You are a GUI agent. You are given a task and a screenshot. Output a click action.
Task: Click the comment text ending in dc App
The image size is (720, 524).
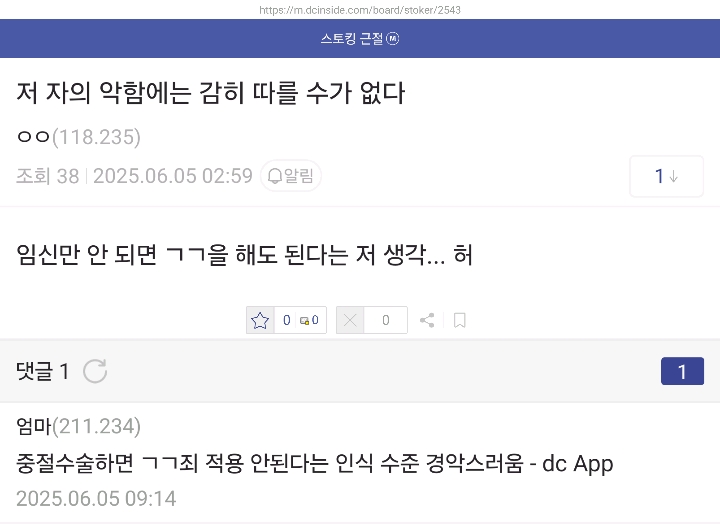point(315,463)
